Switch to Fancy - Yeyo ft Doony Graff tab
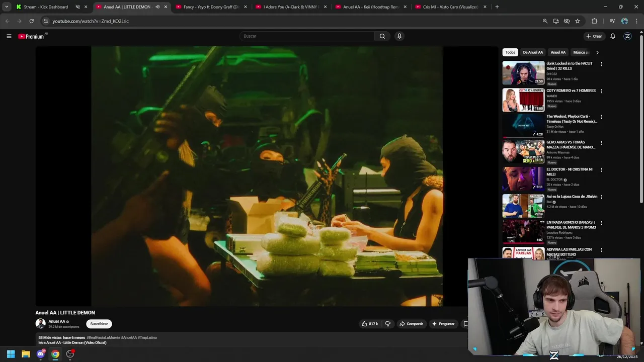The width and height of the screenshot is (644, 362). click(x=210, y=7)
